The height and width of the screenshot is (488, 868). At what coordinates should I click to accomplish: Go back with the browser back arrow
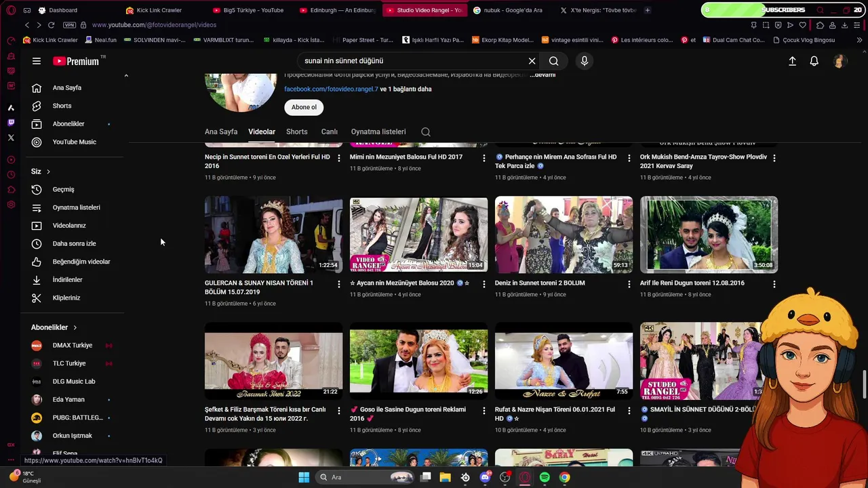pos(27,25)
